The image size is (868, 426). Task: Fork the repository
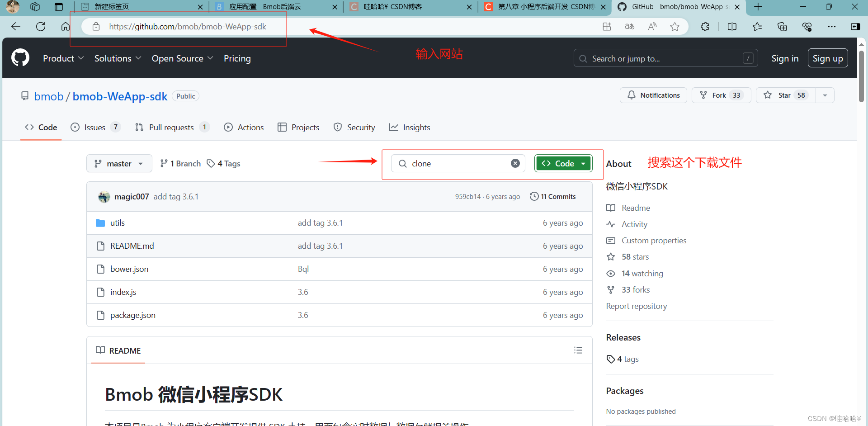[721, 95]
